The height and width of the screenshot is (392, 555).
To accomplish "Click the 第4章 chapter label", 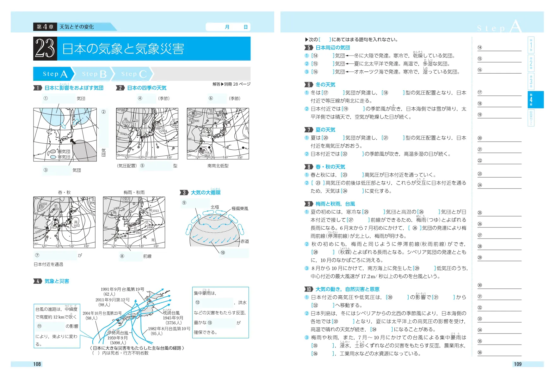I will 45,27.
